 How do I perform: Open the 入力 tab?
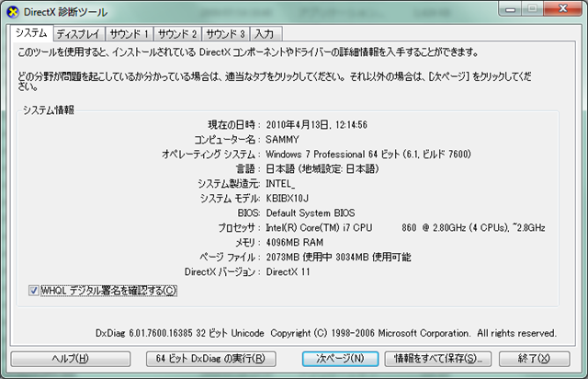coord(266,34)
